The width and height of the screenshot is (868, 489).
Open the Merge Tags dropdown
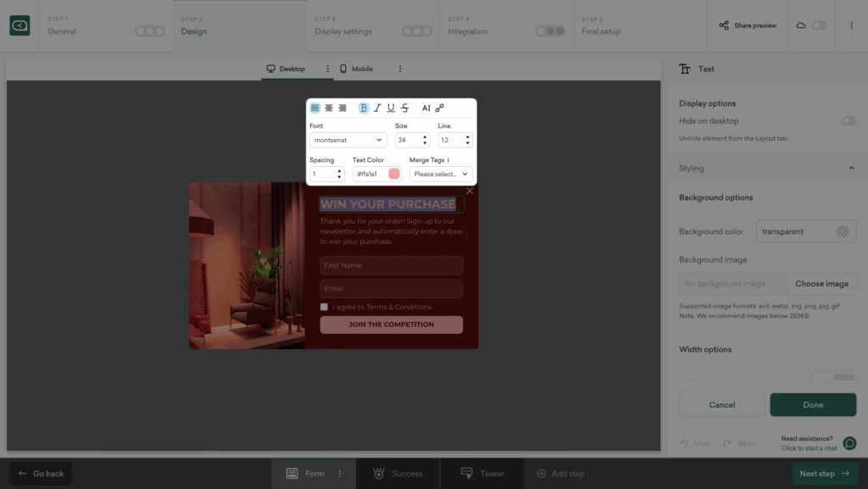441,174
